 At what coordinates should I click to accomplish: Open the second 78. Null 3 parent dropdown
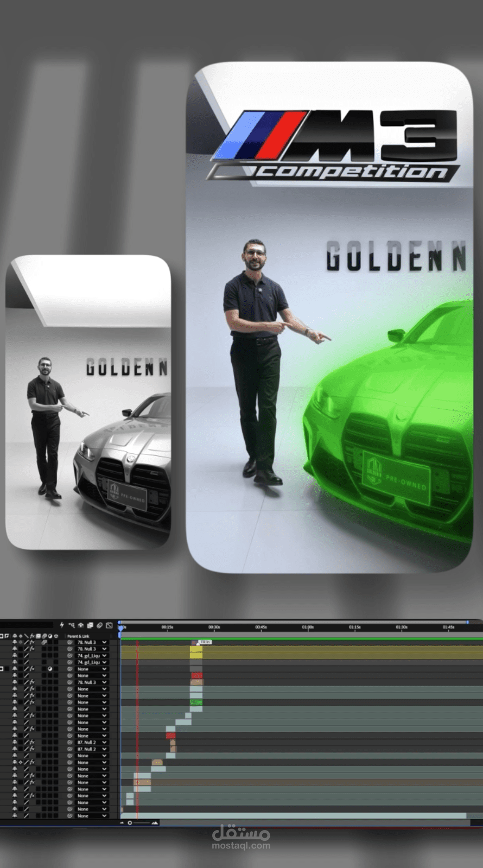pyautogui.click(x=92, y=649)
